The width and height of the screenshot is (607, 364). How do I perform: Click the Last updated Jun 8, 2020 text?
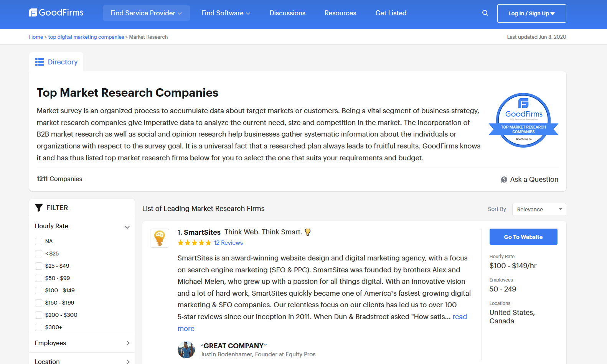click(x=536, y=37)
